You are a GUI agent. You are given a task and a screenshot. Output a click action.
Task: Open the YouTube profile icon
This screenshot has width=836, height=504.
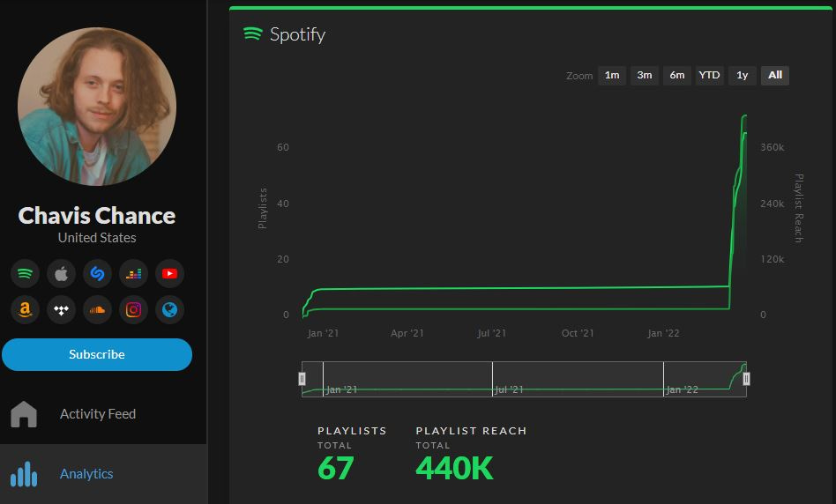click(169, 274)
